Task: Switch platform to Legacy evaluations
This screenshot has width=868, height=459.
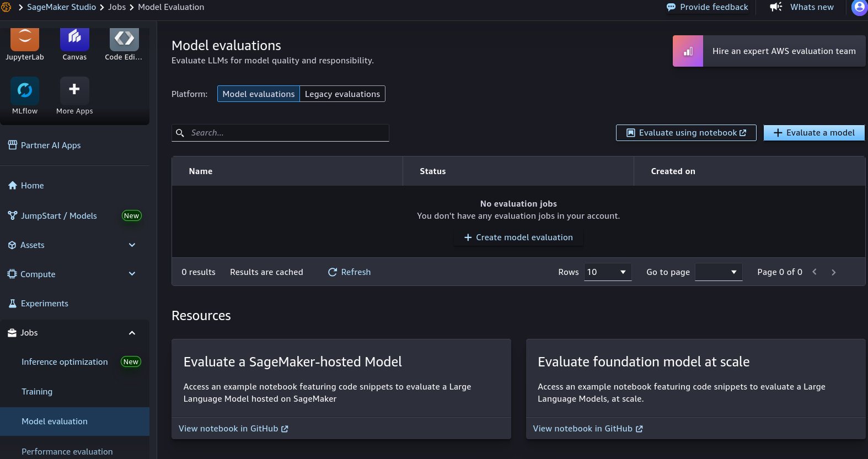Action: 342,94
